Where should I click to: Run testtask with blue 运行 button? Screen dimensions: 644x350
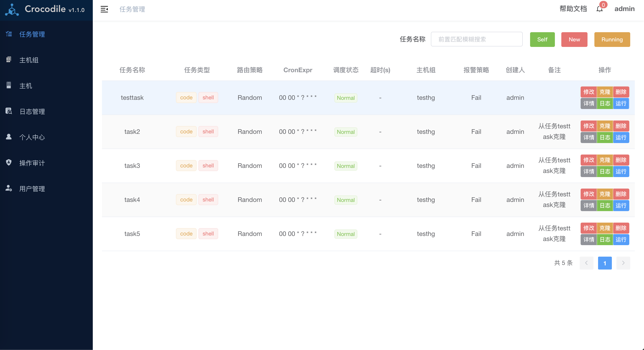621,103
